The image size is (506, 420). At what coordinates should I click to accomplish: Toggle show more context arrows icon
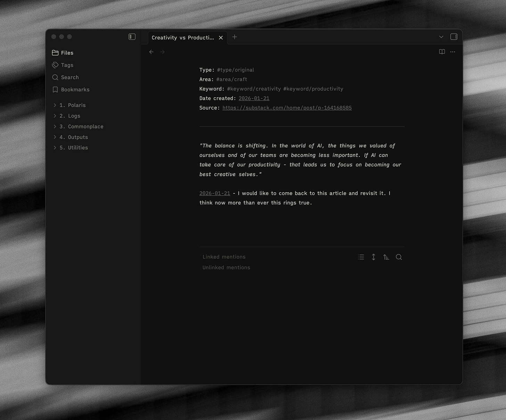point(374,257)
